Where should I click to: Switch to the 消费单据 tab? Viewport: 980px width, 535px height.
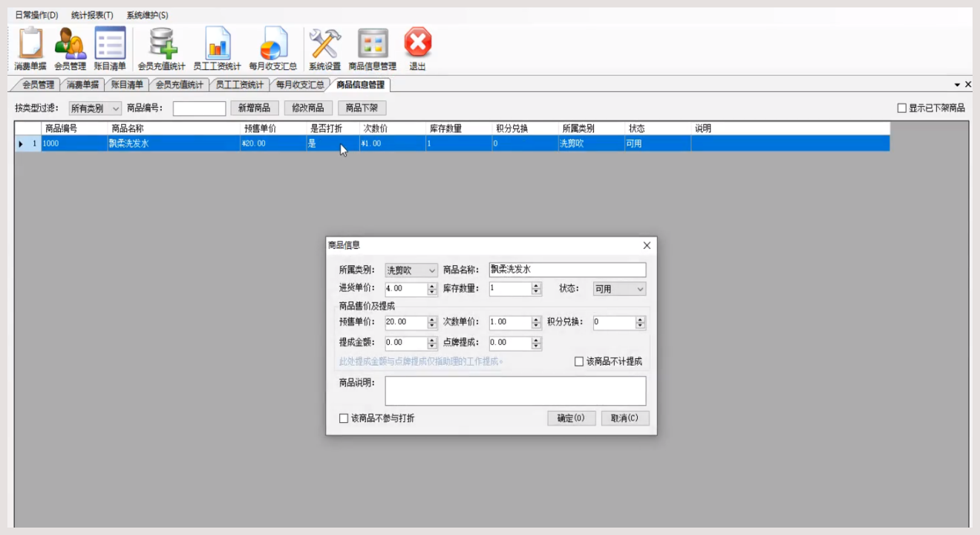[x=82, y=85]
